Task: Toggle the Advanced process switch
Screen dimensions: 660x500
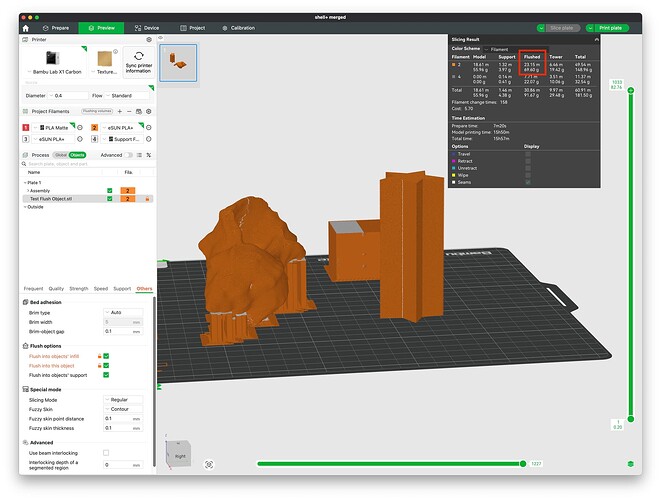Action: pos(128,155)
